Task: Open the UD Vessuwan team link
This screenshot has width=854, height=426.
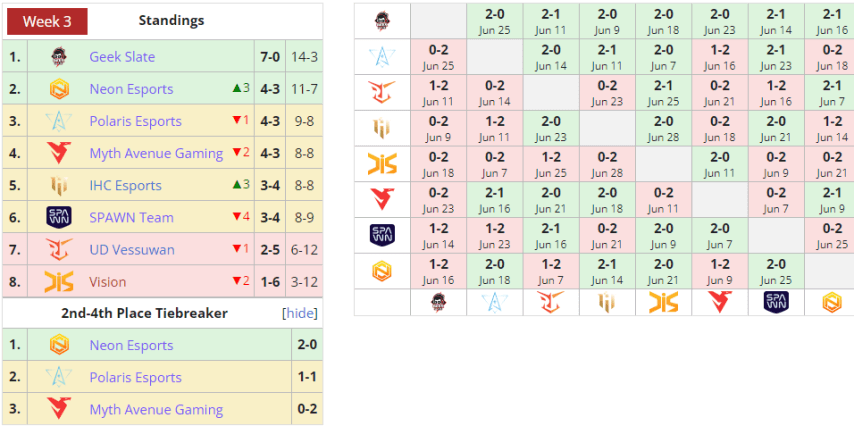Action: (131, 249)
